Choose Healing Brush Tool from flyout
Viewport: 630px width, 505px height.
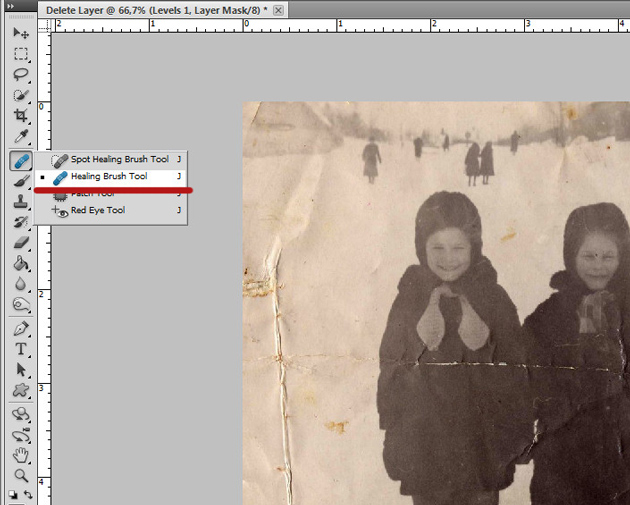(109, 176)
